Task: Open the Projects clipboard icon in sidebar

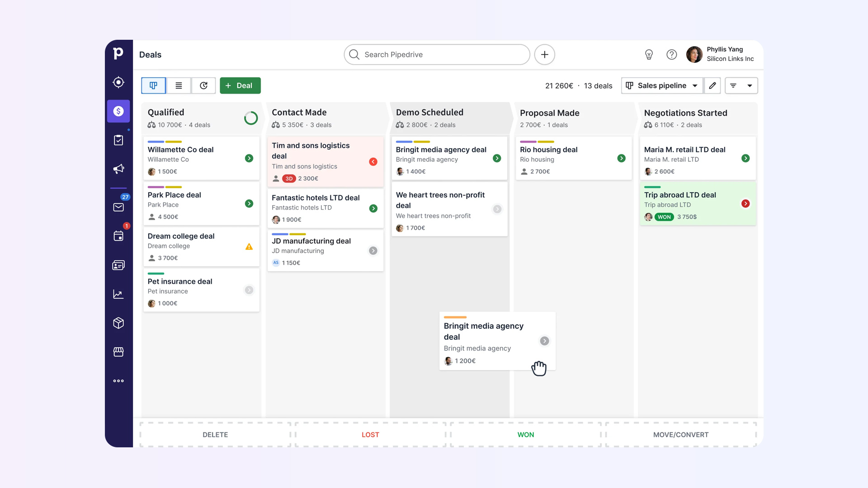Action: coord(118,140)
